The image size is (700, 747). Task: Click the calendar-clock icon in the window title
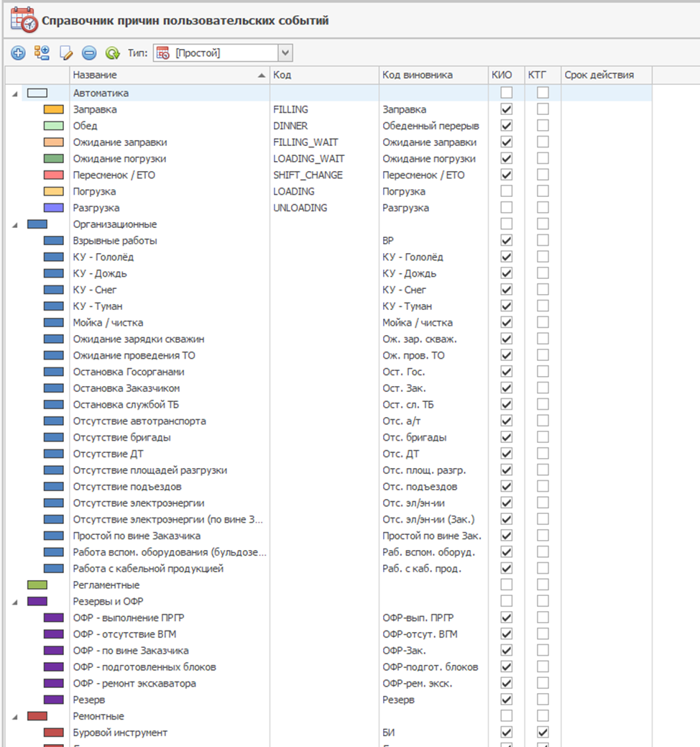pyautogui.click(x=24, y=21)
